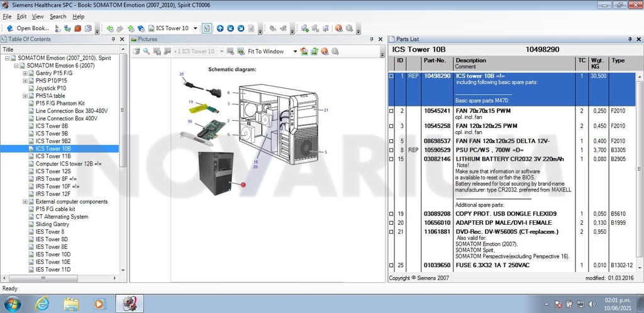Check the box for part 10545241 fan
644x313 pixels.
391,111
